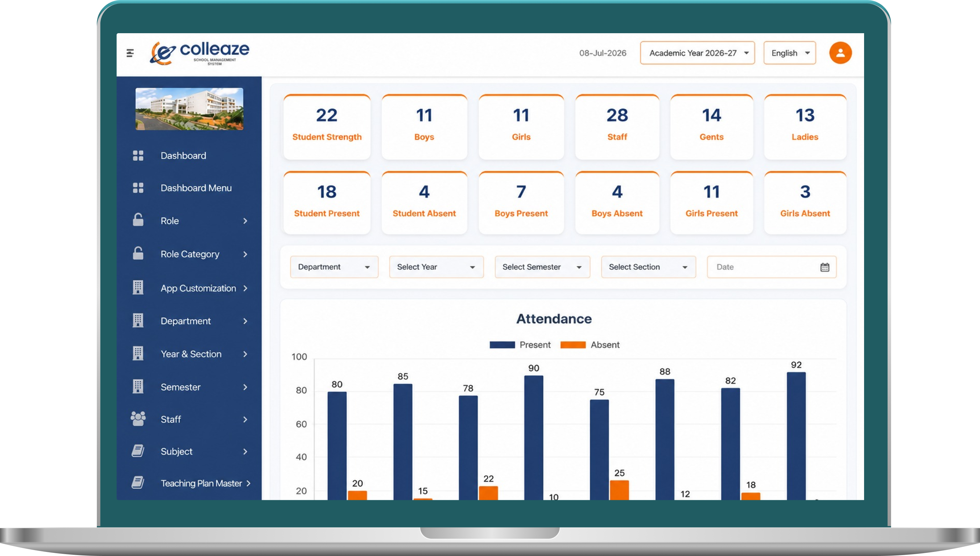Screen dimensions: 980x556
Task: Expand the Staff sidebar chevron
Action: coord(245,419)
